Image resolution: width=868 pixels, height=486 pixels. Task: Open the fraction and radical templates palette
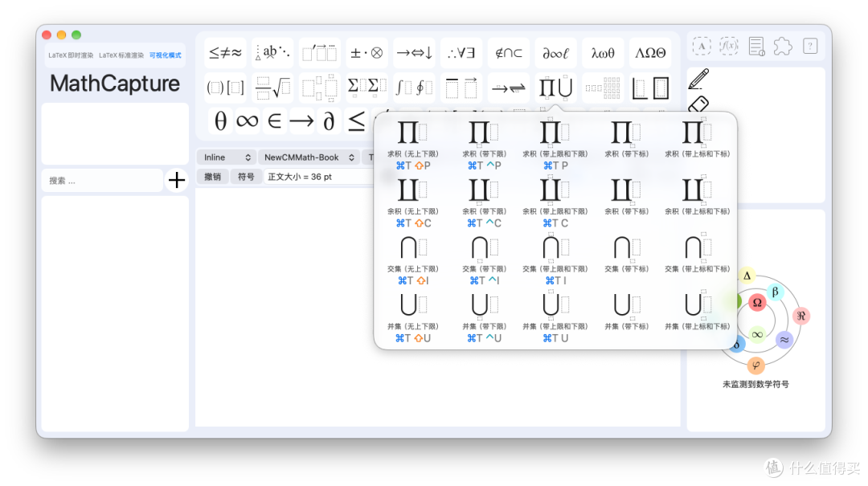[x=273, y=88]
